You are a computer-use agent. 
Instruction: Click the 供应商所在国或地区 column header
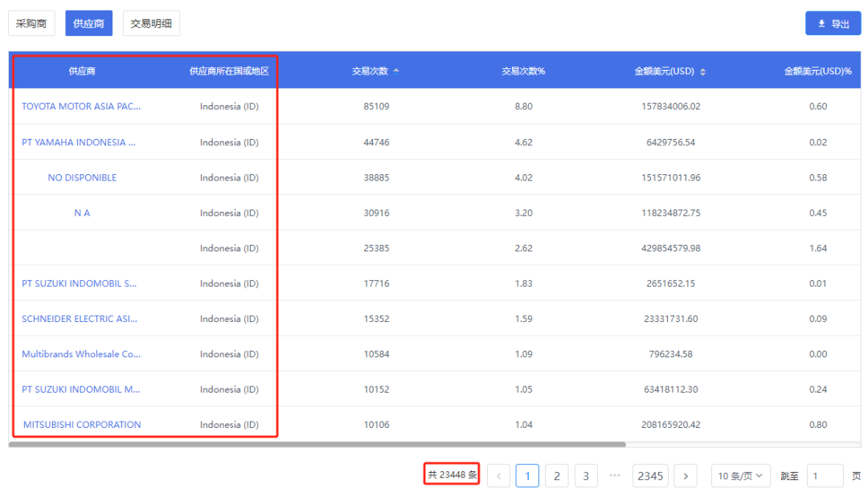click(x=229, y=71)
